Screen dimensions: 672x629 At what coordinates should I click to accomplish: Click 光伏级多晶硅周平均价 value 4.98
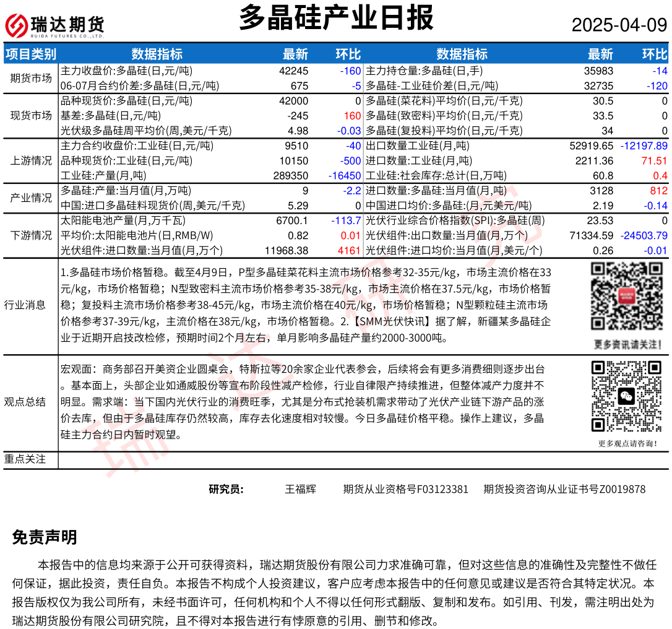298,131
